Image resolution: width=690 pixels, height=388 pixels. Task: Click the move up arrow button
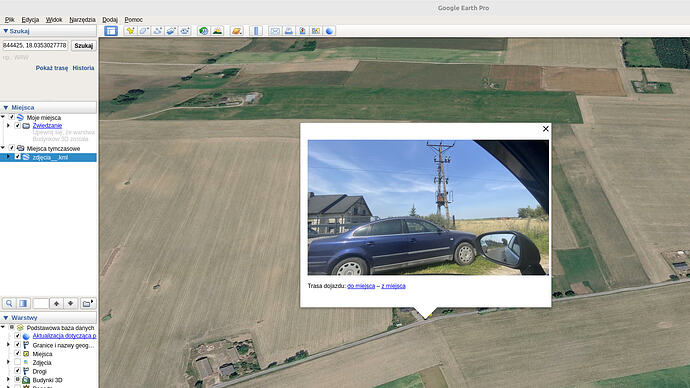(x=57, y=304)
